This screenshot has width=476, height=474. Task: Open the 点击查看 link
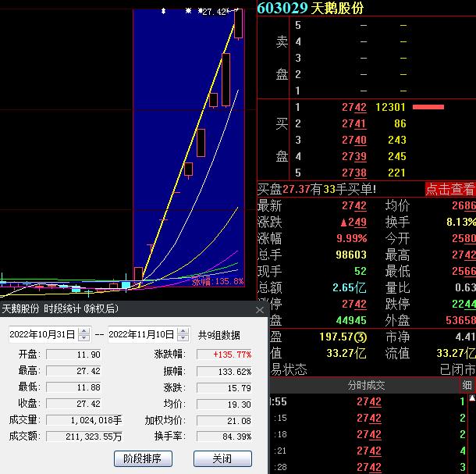pyautogui.click(x=449, y=189)
